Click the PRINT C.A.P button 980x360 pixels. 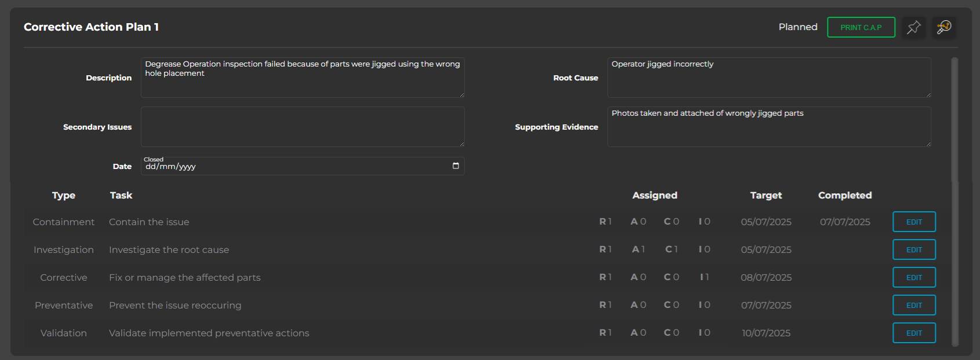pyautogui.click(x=861, y=27)
